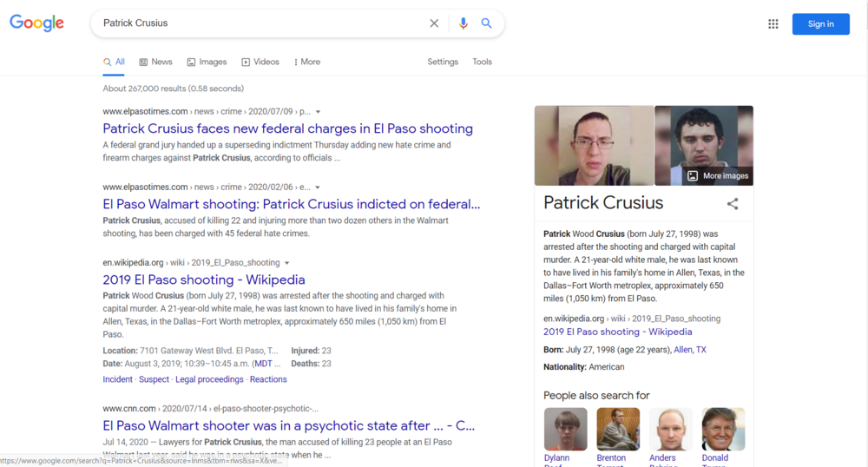Open search Settings
The width and height of the screenshot is (868, 467).
443,62
